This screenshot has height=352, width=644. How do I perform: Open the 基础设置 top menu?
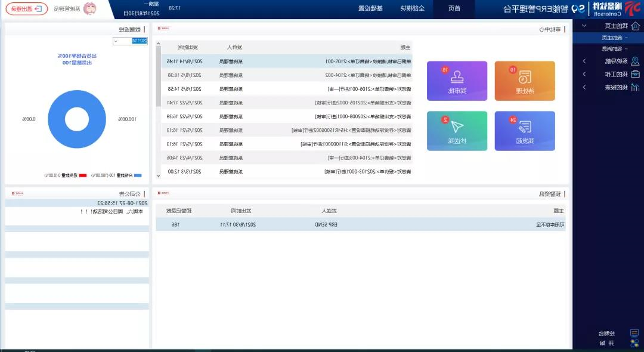[x=370, y=9]
